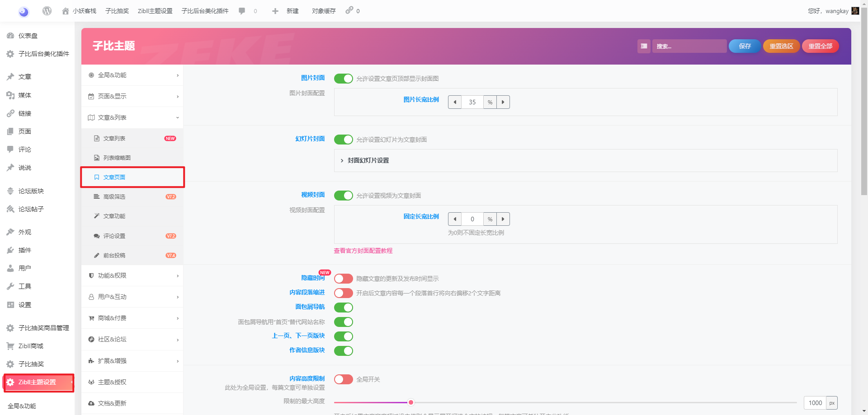
Task: Toggle the 上一页、下一页版块 switch
Action: tap(344, 336)
